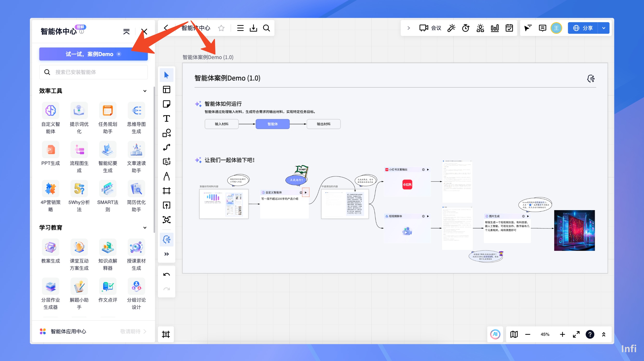Click the 分享 share button
The width and height of the screenshot is (644, 361).
click(583, 28)
